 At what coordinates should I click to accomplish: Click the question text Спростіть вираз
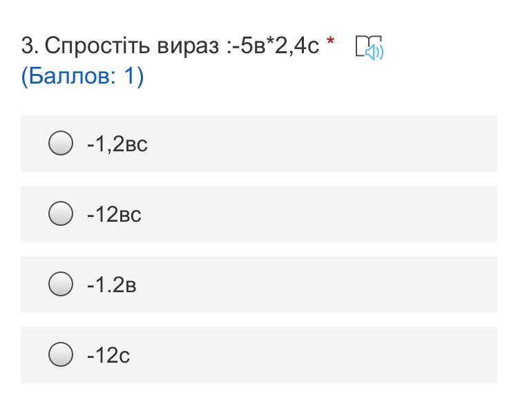coord(131,46)
